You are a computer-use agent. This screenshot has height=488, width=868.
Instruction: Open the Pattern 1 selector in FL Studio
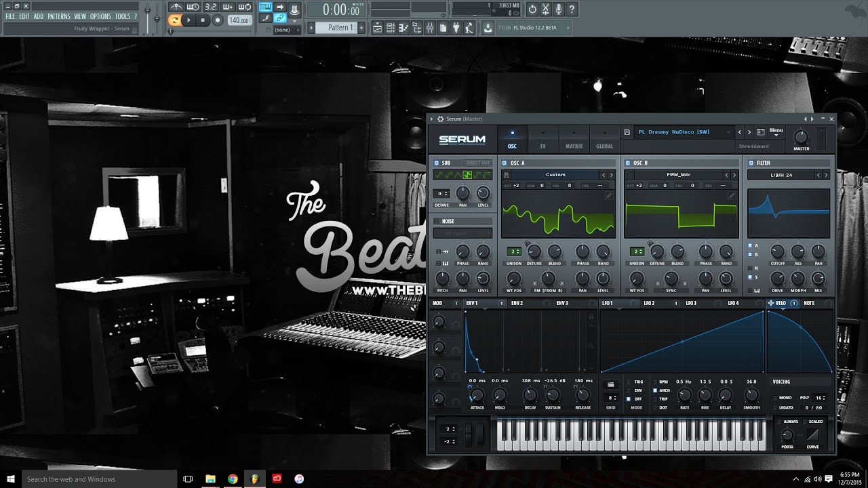pyautogui.click(x=336, y=28)
